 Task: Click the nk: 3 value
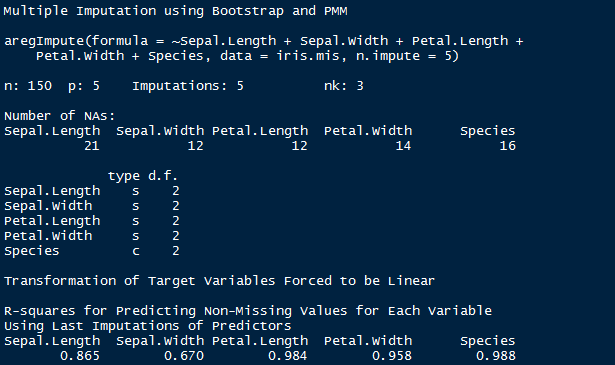(344, 86)
